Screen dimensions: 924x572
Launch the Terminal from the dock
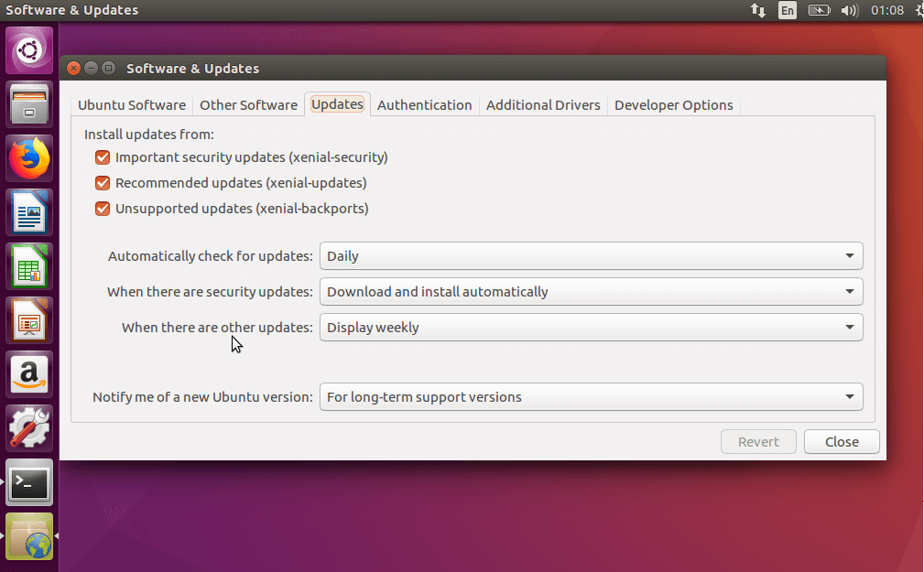tap(29, 482)
